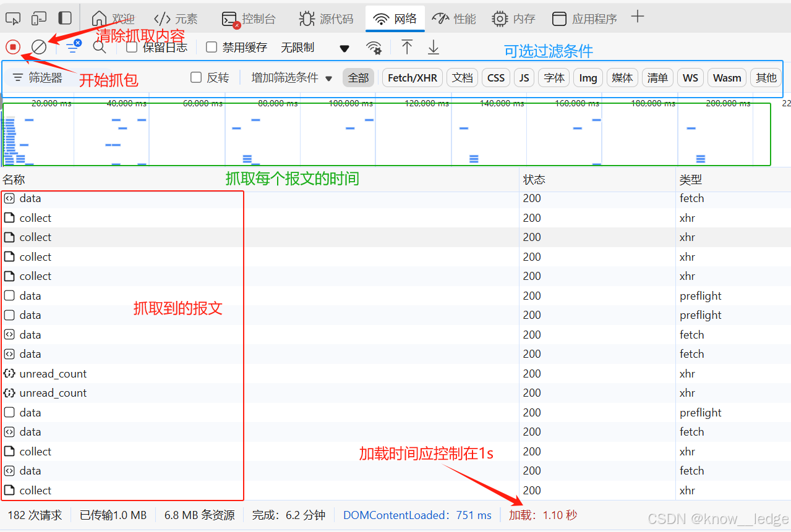This screenshot has width=791, height=532.
Task: Click the 60,000 ms timeline marker
Action: point(202,103)
